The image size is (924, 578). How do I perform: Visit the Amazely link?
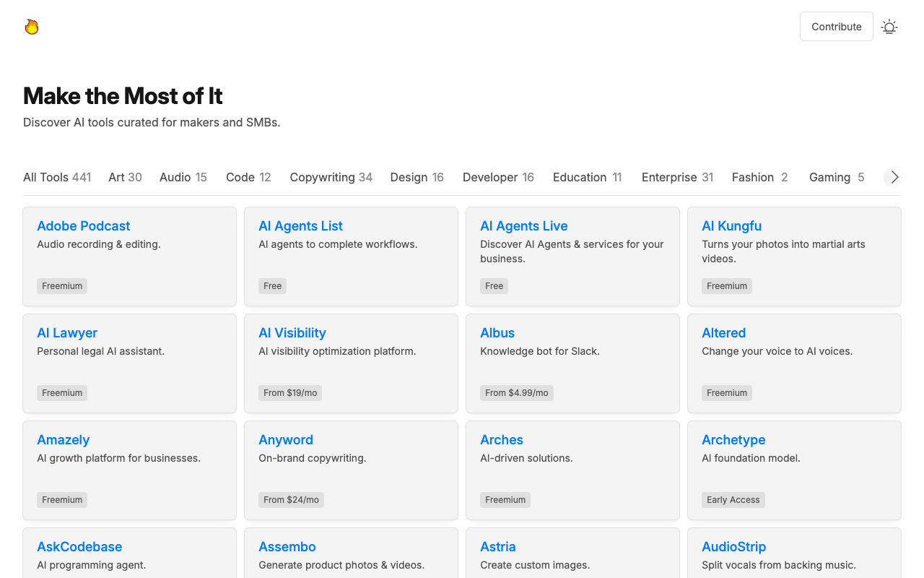[x=64, y=440]
